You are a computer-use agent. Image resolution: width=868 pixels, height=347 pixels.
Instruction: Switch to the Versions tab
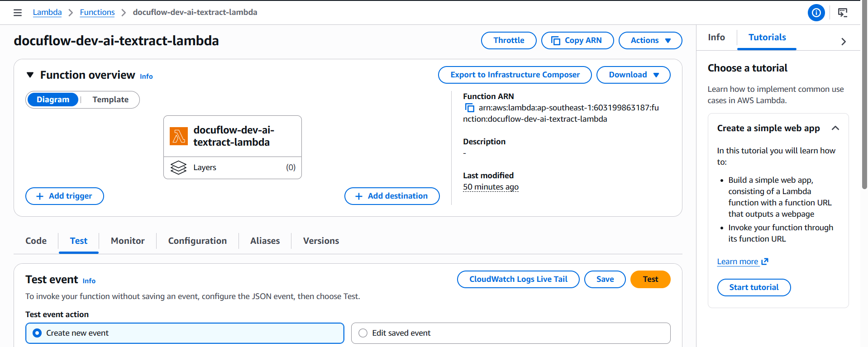point(321,241)
